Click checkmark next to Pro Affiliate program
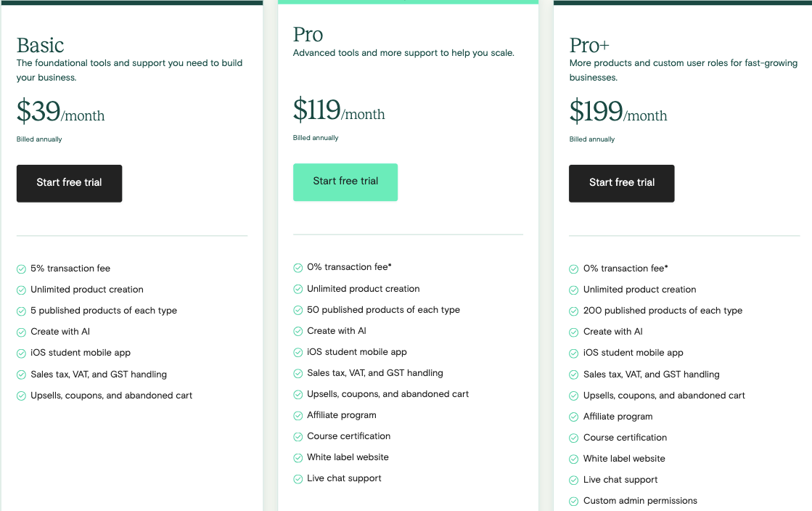 click(298, 416)
